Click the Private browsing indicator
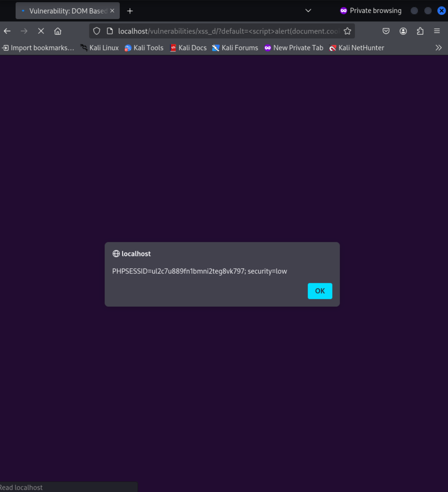This screenshot has width=448, height=492. point(371,11)
